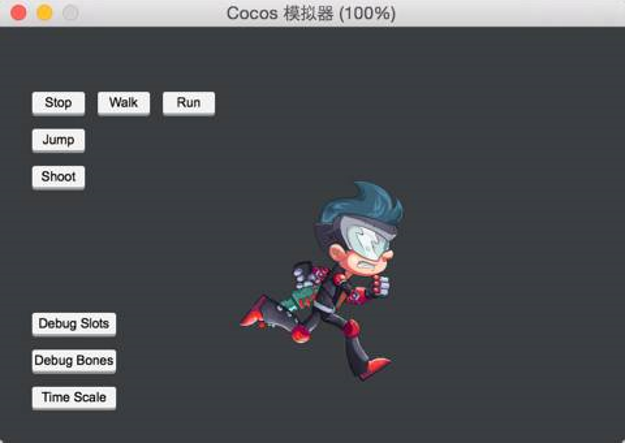Click the character's red knee pad

(351, 328)
